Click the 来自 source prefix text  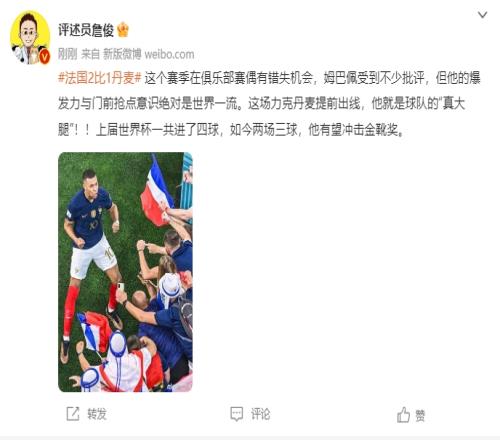91,54
